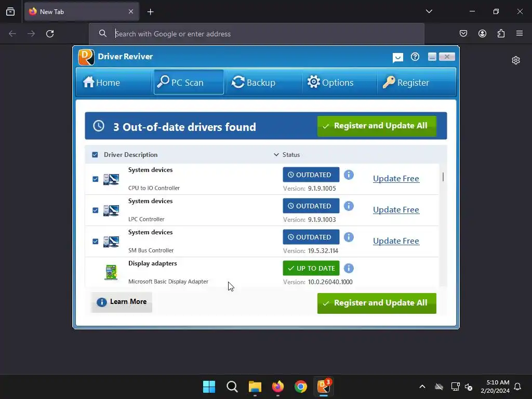Click Driver Reviver taskbar icon
Image resolution: width=532 pixels, height=399 pixels.
(324, 386)
